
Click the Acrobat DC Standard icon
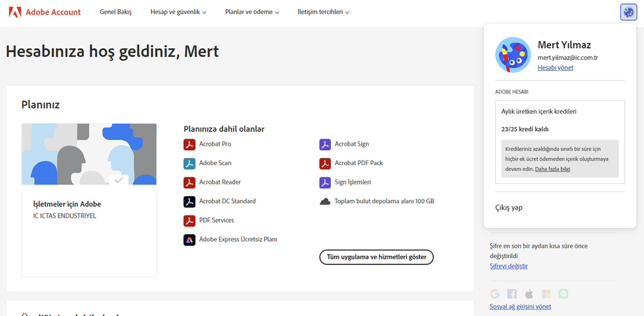(190, 201)
